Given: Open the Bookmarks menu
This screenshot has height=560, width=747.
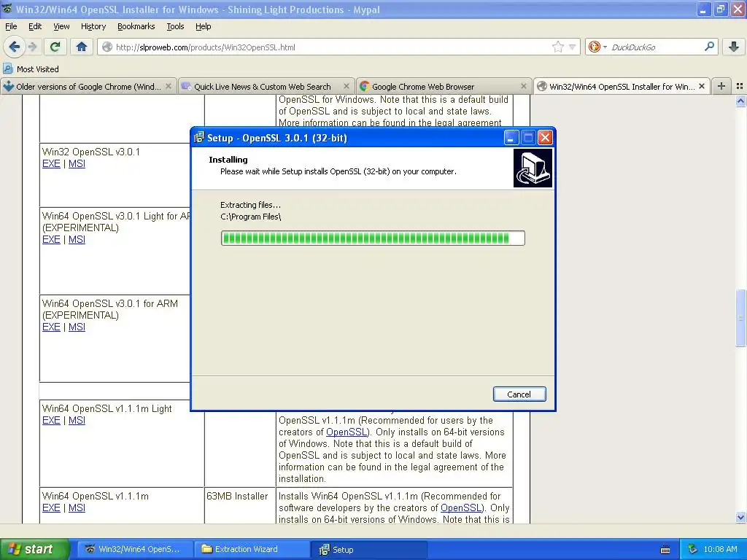Looking at the screenshot, I should tap(136, 26).
